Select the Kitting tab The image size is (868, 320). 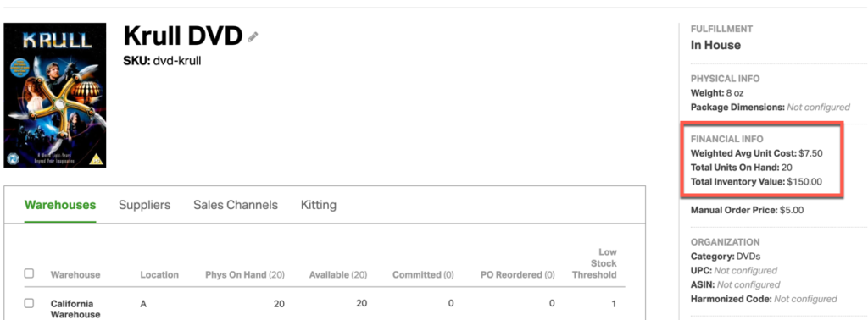pyautogui.click(x=319, y=205)
